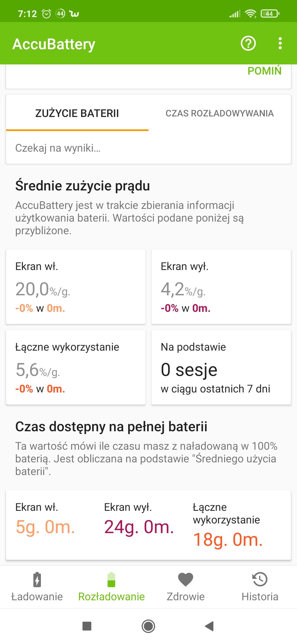297x644 pixels.
Task: Tap the Wi-Fi status bar icon
Action: [x=250, y=13]
